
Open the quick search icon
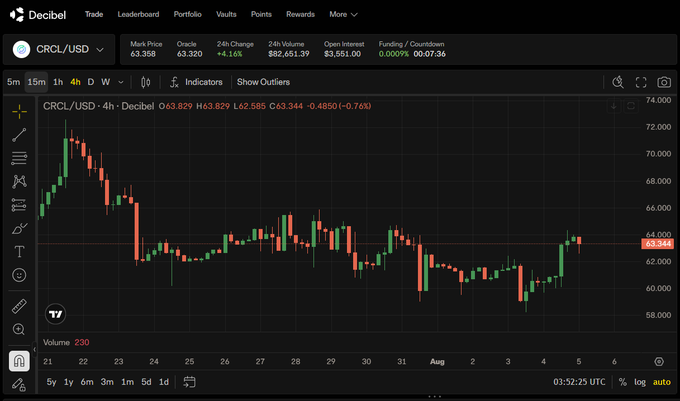pos(618,82)
